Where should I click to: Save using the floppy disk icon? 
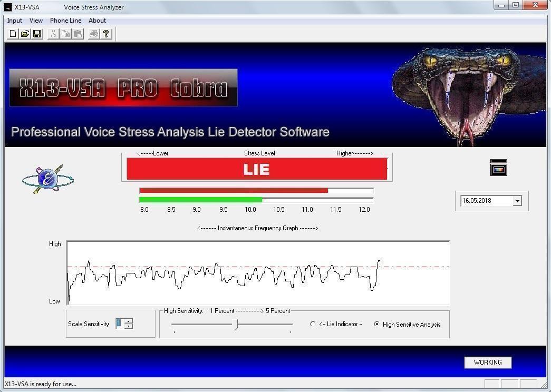pyautogui.click(x=37, y=34)
